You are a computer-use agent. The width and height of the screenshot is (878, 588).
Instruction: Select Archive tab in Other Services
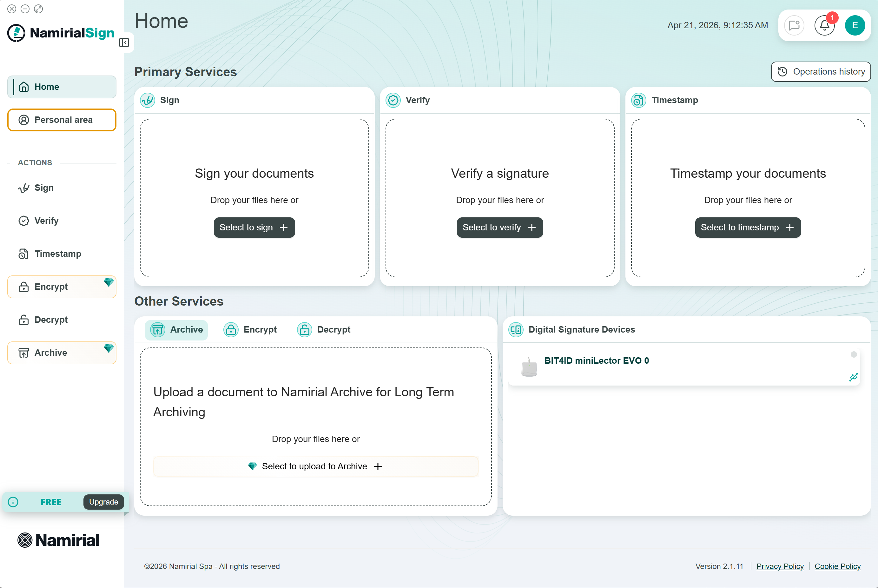pyautogui.click(x=176, y=330)
